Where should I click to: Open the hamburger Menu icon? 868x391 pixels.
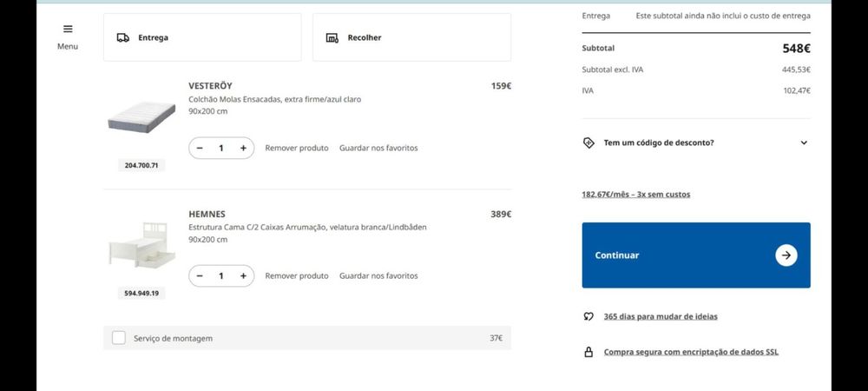(x=68, y=29)
